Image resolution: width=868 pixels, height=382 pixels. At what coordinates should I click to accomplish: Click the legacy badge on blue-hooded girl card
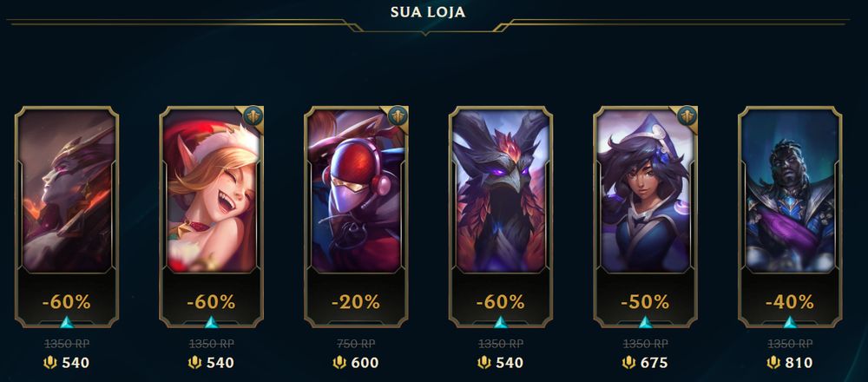click(x=687, y=115)
